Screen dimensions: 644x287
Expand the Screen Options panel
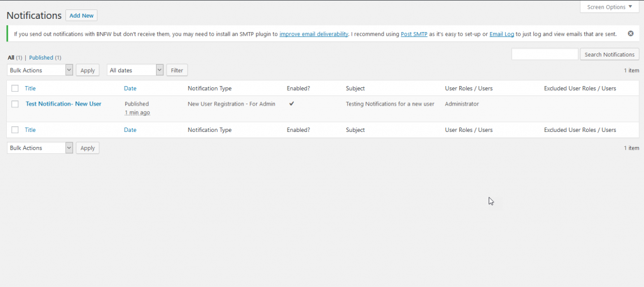coord(606,7)
